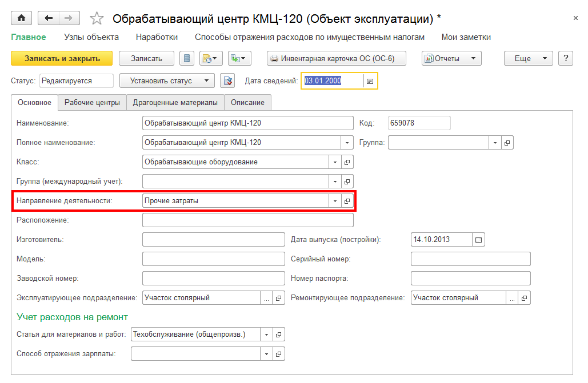Open the calendar for Дата сведений
Screen dimensions: 588x383
point(370,81)
